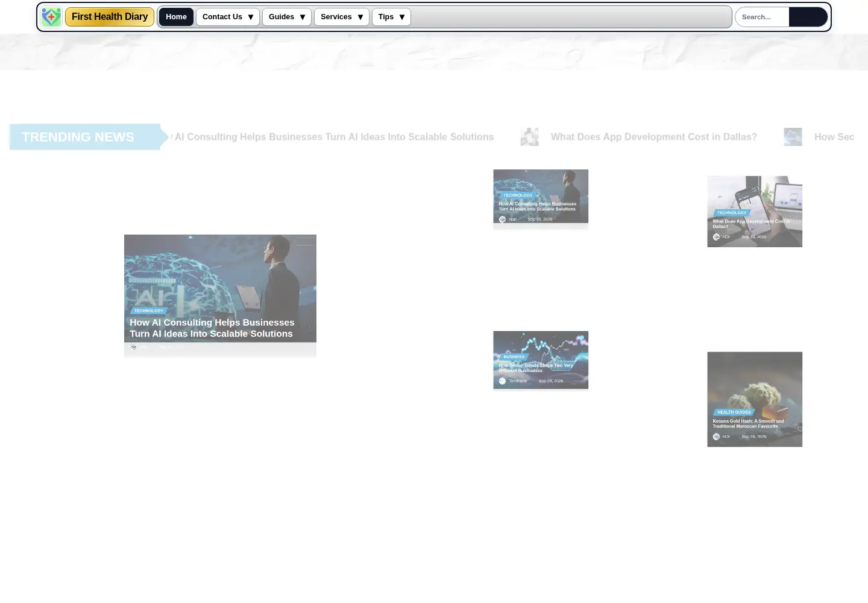
Task: Click author avatar on App Development card
Action: (x=716, y=237)
